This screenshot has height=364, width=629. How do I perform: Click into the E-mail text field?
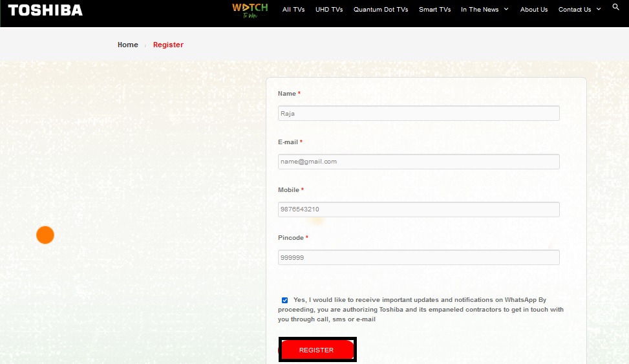[x=418, y=162]
